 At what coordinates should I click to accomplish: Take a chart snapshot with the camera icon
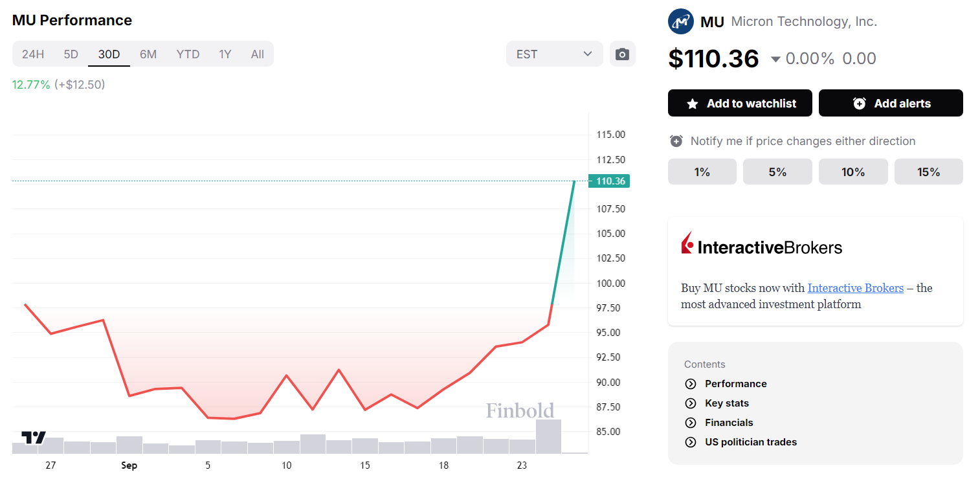[622, 54]
